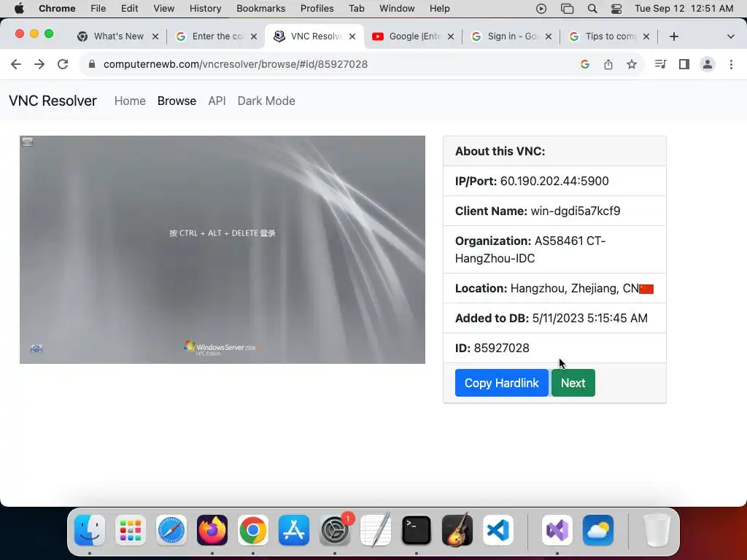The image size is (747, 560).
Task: Open the Help menu
Action: tap(439, 9)
